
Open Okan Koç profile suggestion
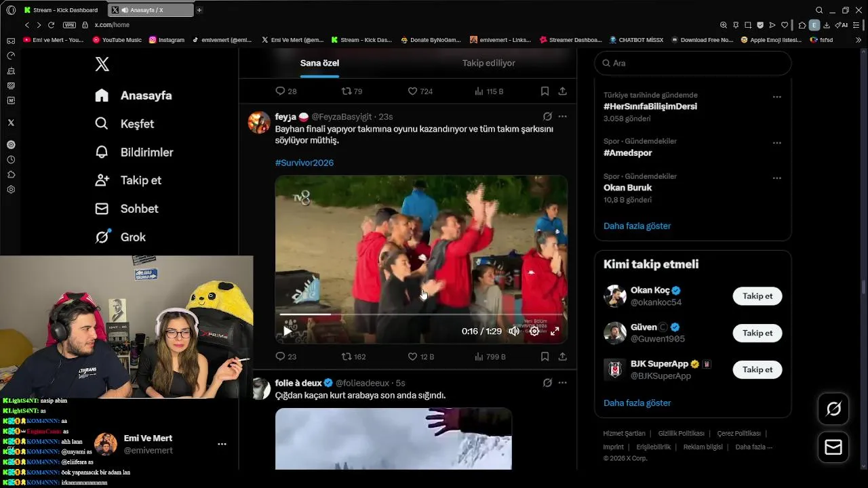coord(650,290)
